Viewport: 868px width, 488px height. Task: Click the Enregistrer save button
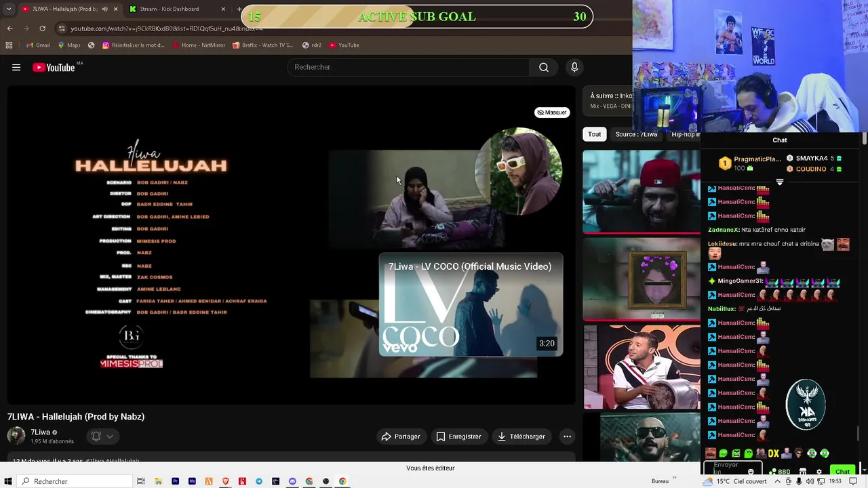(x=458, y=436)
